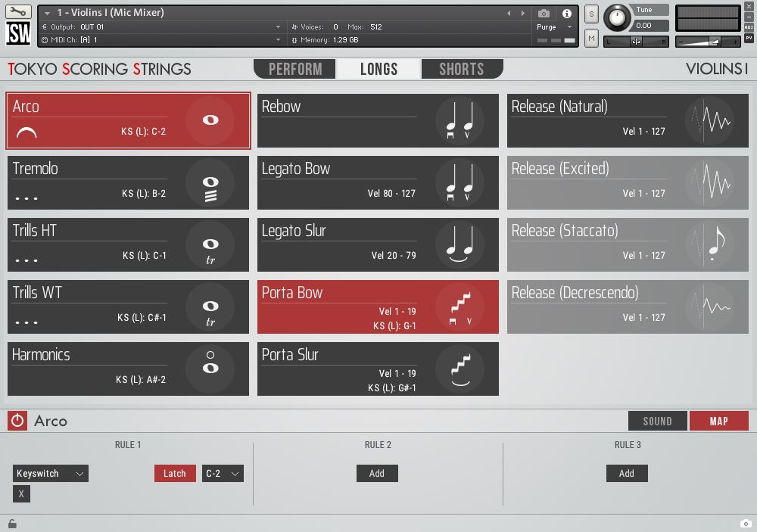Switch to the LONGS tab
The image size is (757, 532).
379,69
